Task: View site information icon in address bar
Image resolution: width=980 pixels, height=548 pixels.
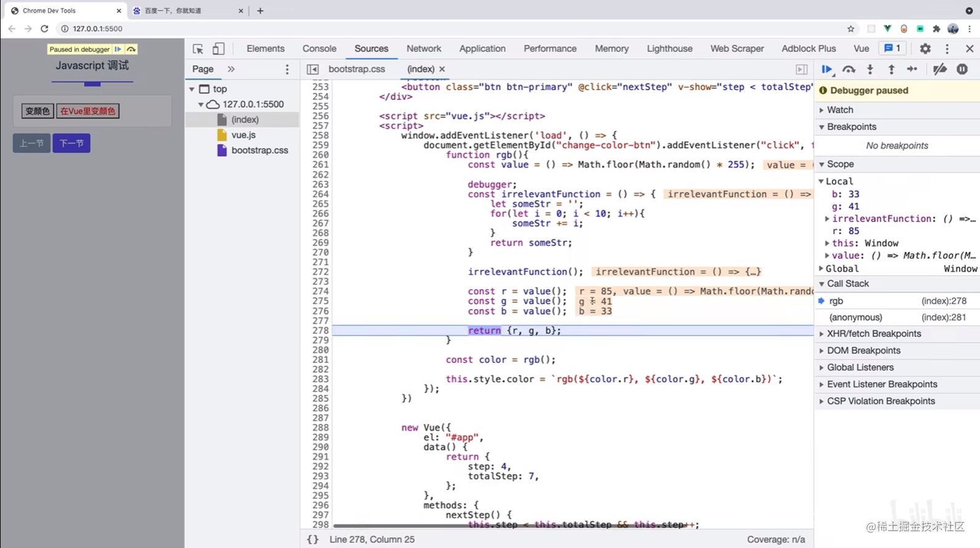Action: click(x=64, y=28)
